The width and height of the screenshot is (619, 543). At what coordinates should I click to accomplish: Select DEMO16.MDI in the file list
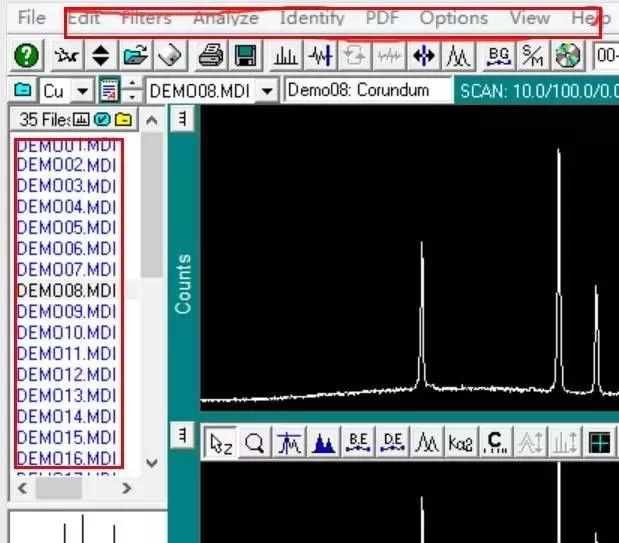66,458
